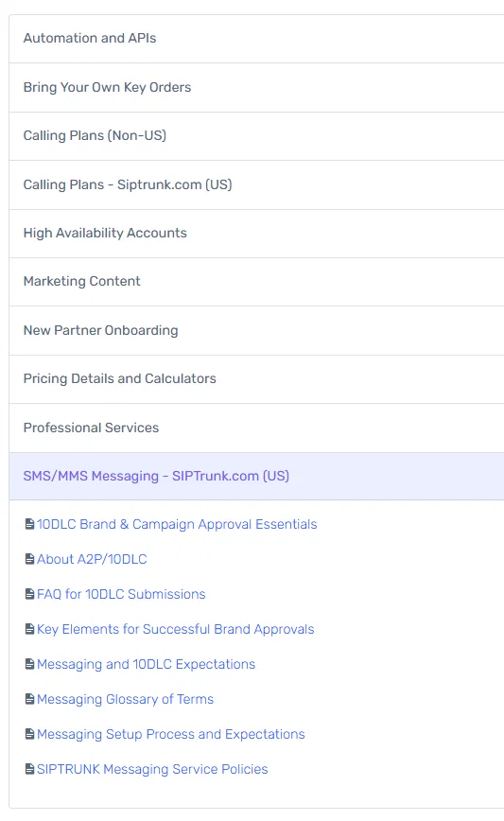Expand the Automation and APIs section
Screen dimensions: 504x821
256,39
